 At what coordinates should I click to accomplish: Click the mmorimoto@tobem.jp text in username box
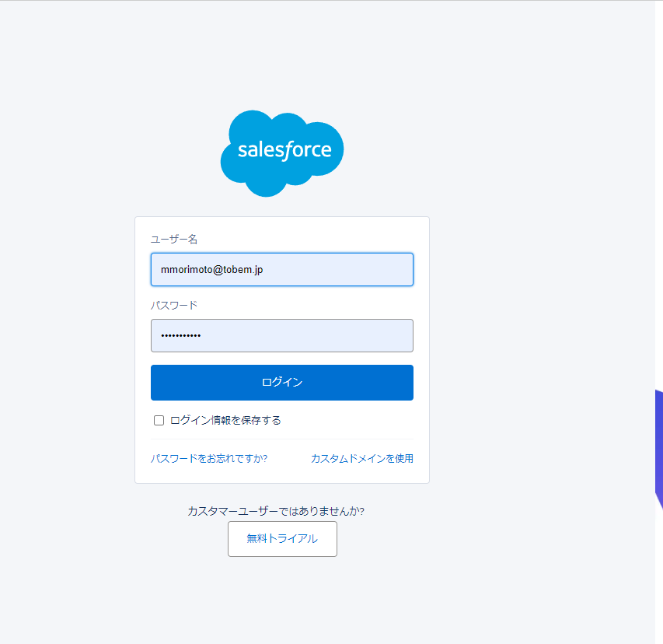click(212, 270)
